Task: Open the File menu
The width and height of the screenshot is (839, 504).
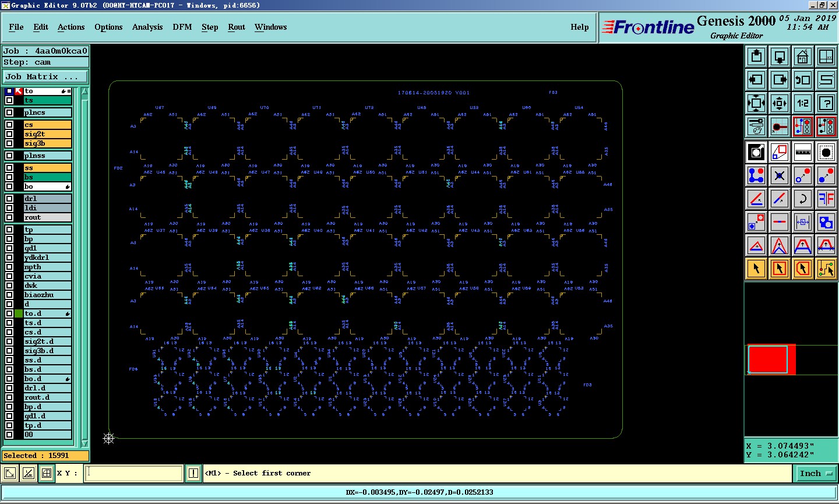Action: click(16, 27)
